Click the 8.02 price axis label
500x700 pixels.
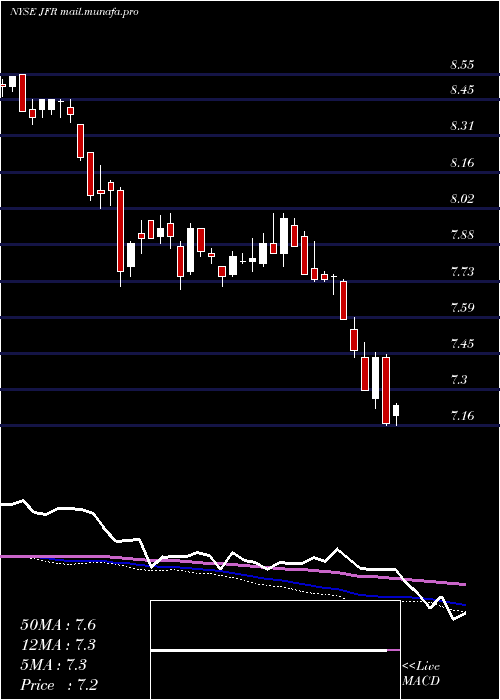(462, 199)
